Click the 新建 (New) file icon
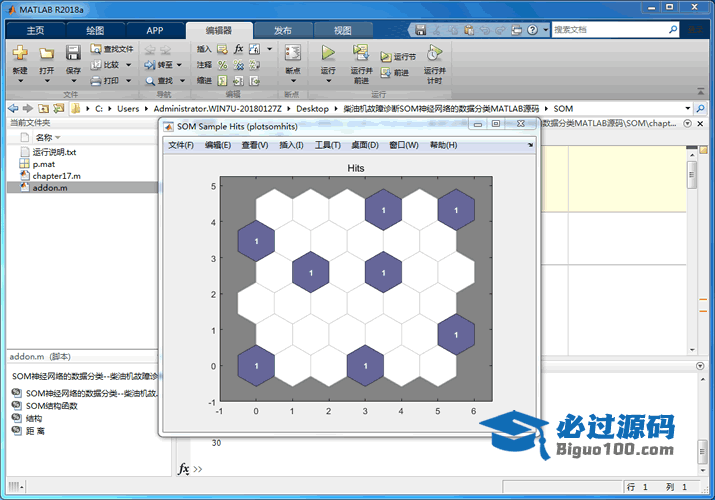This screenshot has width=715, height=500. (20, 53)
